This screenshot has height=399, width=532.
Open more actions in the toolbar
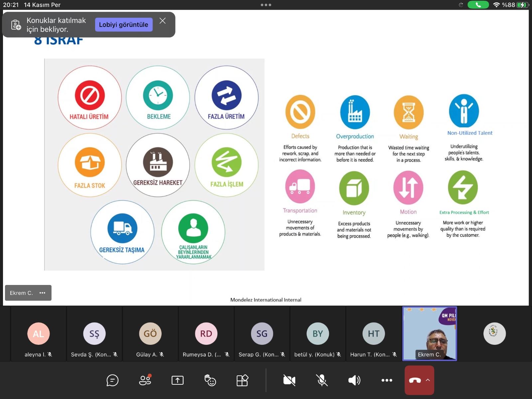387,380
